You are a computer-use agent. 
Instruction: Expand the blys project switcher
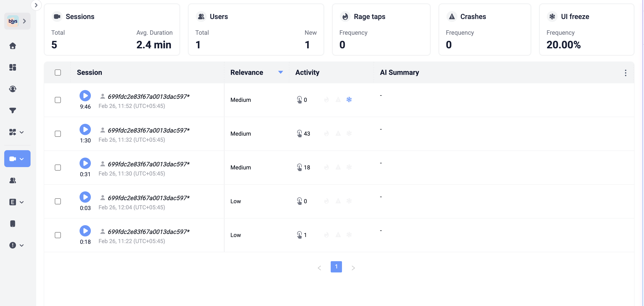(17, 21)
